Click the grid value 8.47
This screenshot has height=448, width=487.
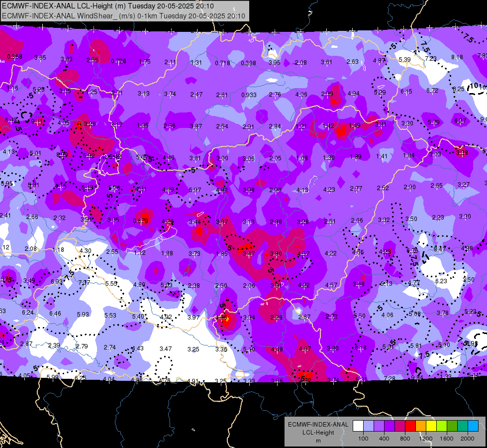point(440,249)
